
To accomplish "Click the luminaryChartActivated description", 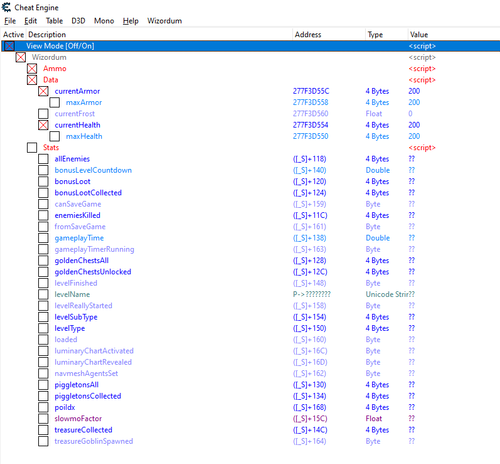I will click(x=94, y=351).
